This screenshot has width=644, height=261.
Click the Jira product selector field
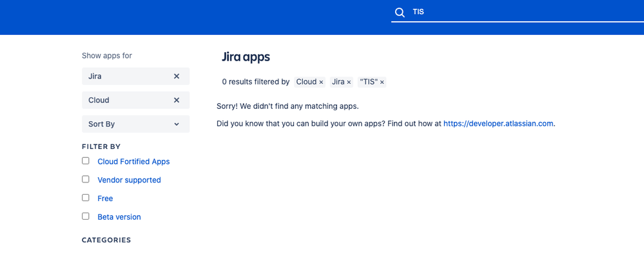[136, 76]
